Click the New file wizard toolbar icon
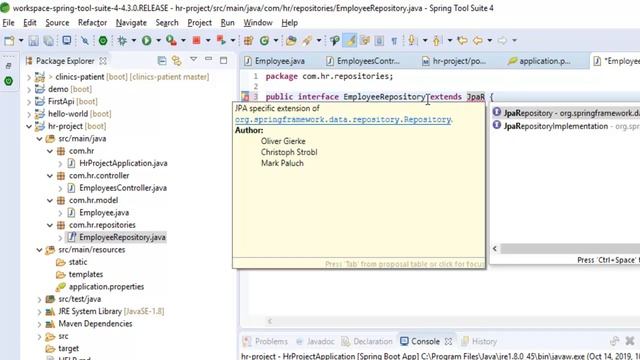The image size is (640, 360). click(x=9, y=40)
